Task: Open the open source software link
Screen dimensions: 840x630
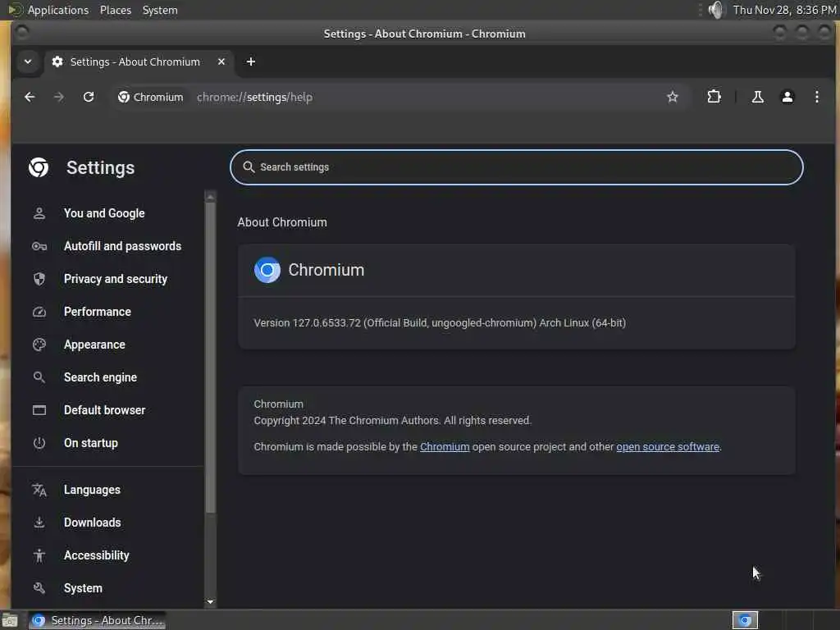Action: point(668,447)
